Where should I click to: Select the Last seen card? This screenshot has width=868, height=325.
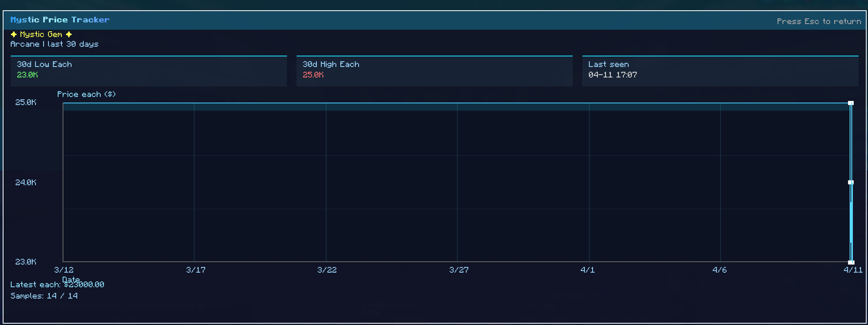pyautogui.click(x=720, y=71)
